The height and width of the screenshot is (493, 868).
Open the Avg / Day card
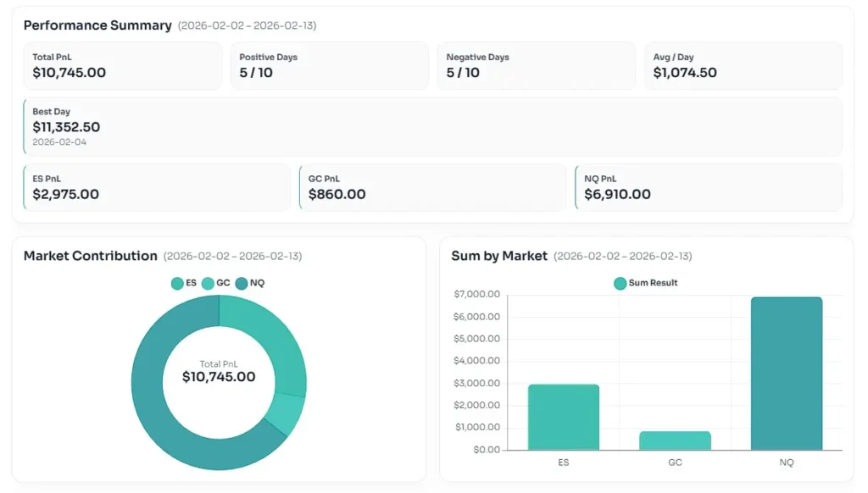coord(743,66)
